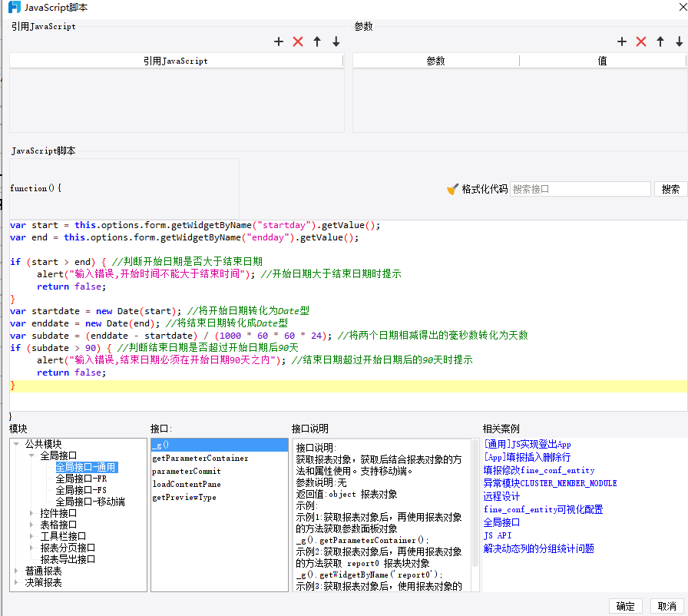This screenshot has width=688, height=616.
Task: Move parameter down in 参数 panel
Action: 680,41
